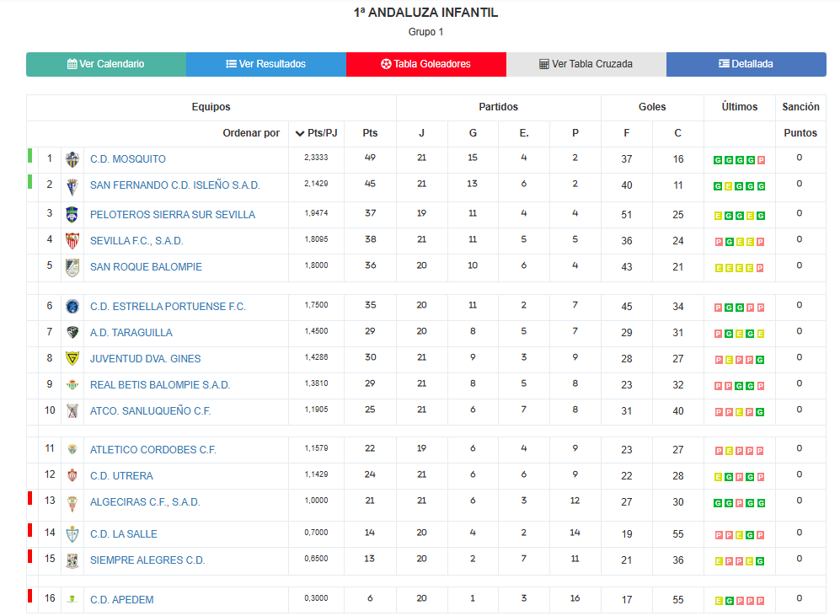The image size is (840, 616).
Task: Open Tabla Goleadores tab
Action: coord(426,64)
